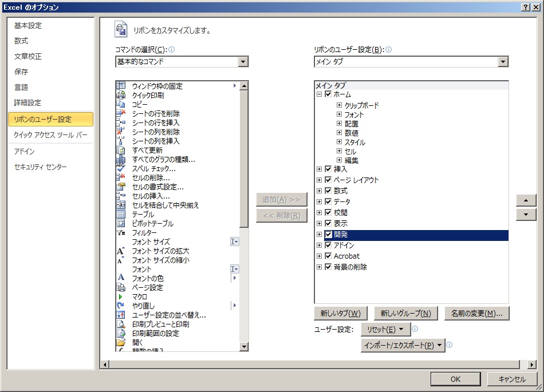Screen dimensions: 544x392
Task: Click the セルの書式設定 icon
Action: pyautogui.click(x=121, y=187)
